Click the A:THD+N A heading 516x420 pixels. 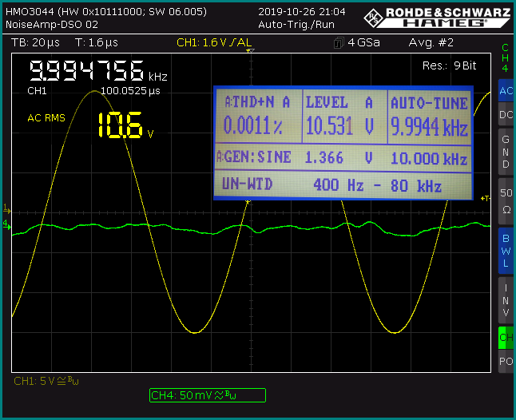257,102
